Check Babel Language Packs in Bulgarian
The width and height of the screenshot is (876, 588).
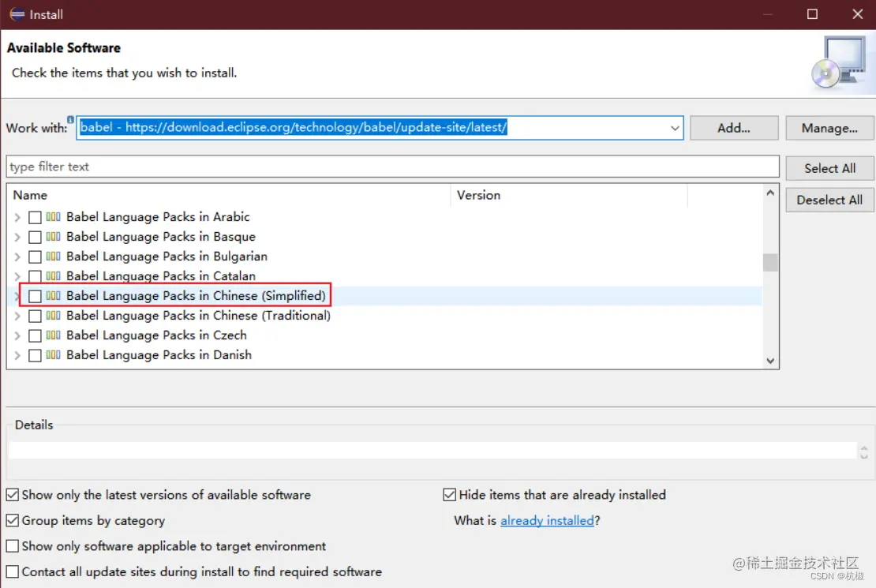pos(35,257)
